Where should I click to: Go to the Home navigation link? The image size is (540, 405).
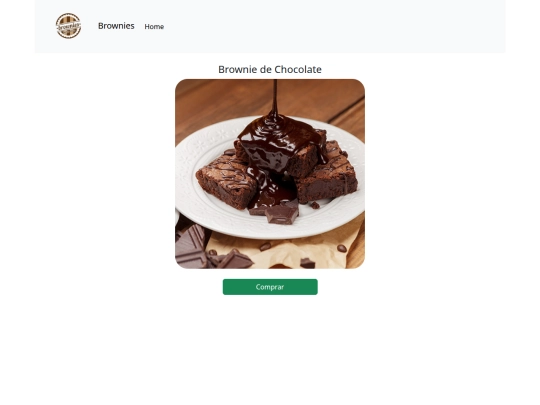click(x=154, y=27)
